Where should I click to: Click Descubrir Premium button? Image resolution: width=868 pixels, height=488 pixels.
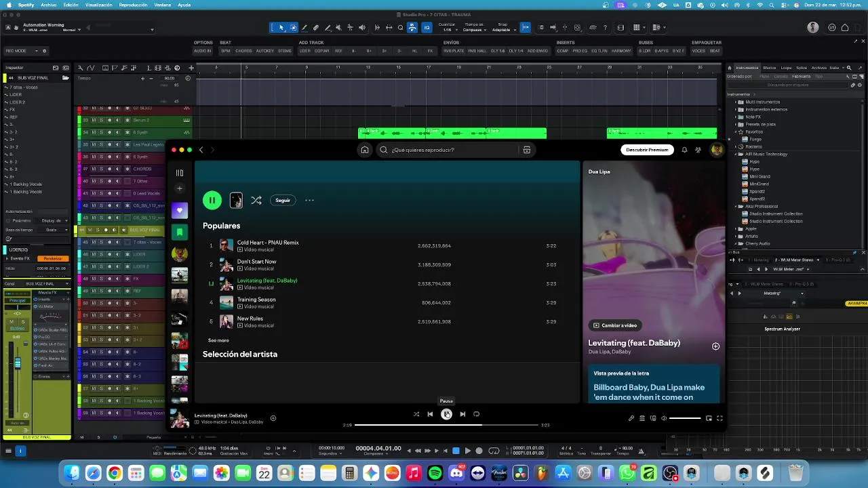tap(647, 150)
